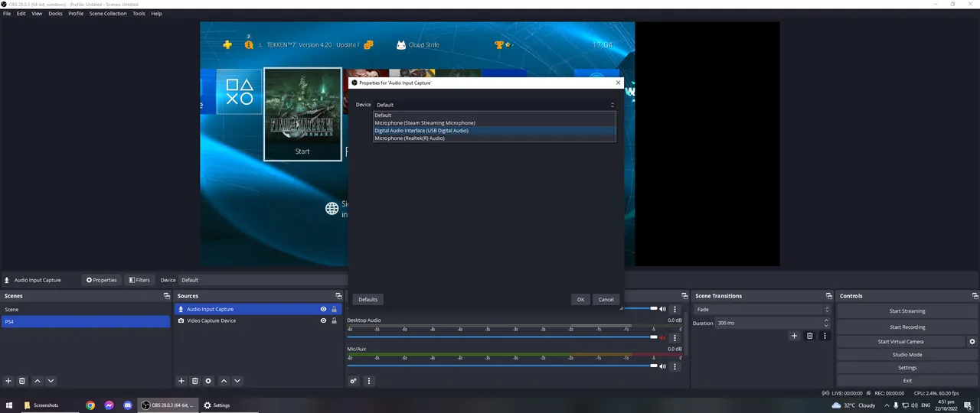Click Start Streaming
This screenshot has height=413, width=980.
(x=906, y=311)
